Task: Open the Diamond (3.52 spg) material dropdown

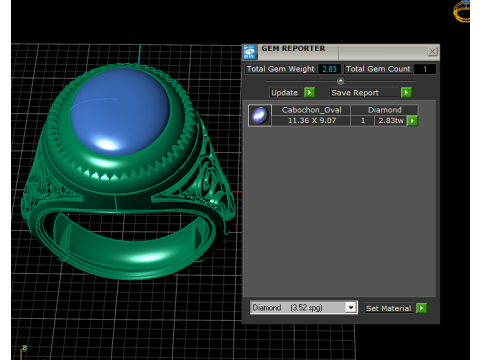Action: [351, 307]
